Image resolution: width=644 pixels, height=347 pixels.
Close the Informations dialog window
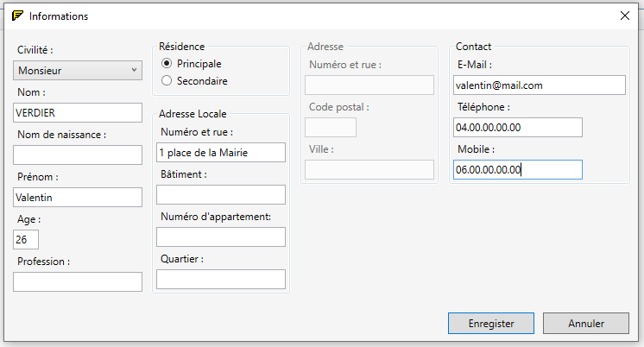click(624, 16)
